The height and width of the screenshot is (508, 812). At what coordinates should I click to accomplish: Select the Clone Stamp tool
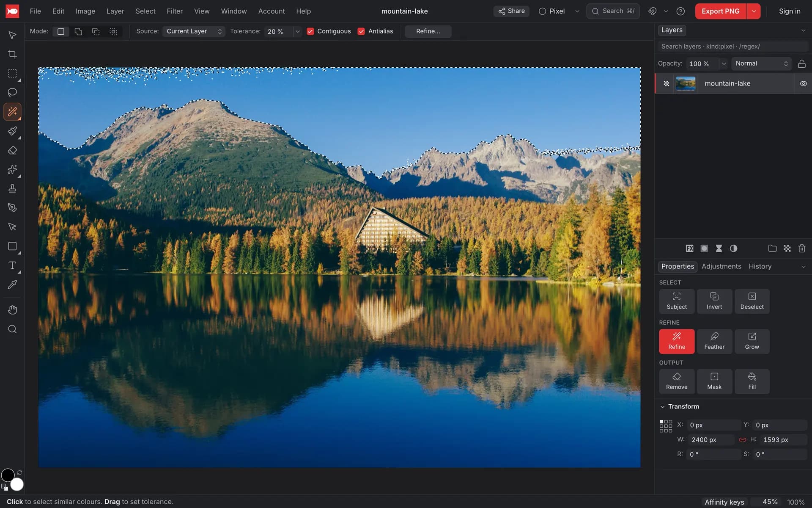(12, 188)
